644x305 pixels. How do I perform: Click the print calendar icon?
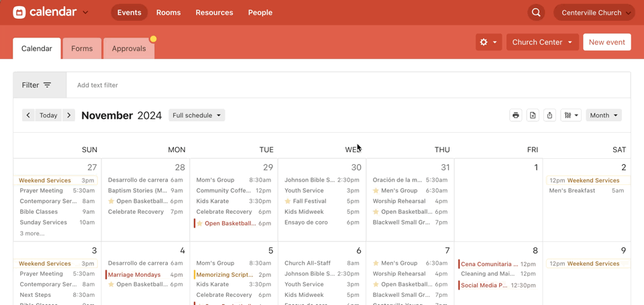coord(515,115)
